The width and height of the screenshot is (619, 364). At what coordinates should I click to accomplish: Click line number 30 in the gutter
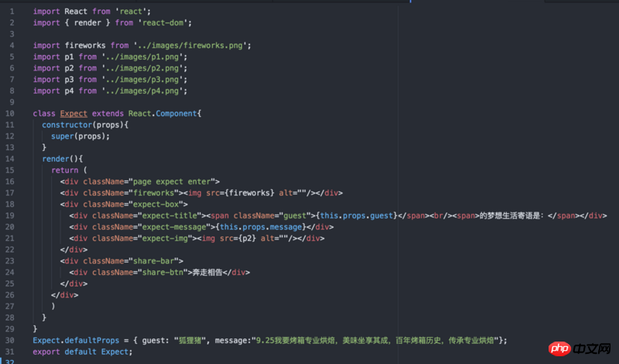(10, 340)
